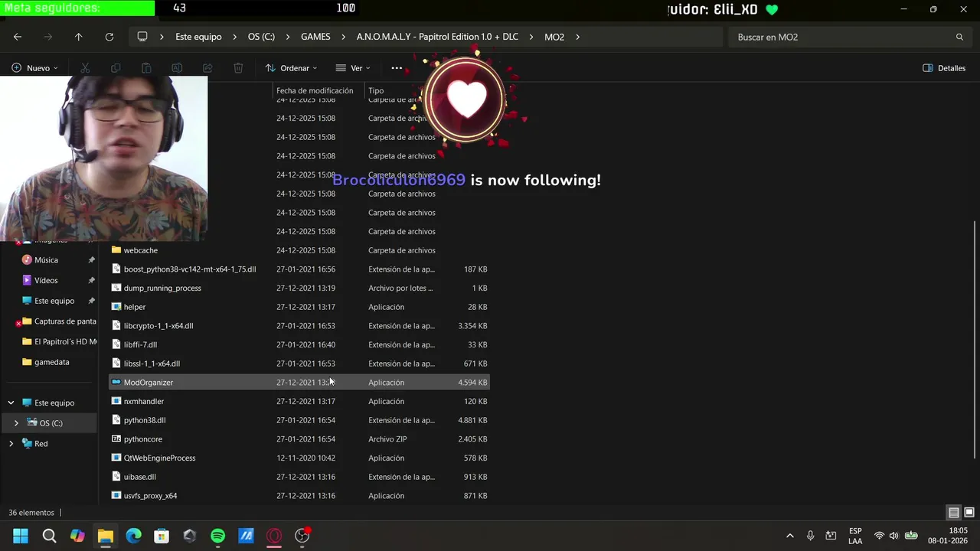Open Microsoft Store from the taskbar
The width and height of the screenshot is (980, 551).
(162, 536)
